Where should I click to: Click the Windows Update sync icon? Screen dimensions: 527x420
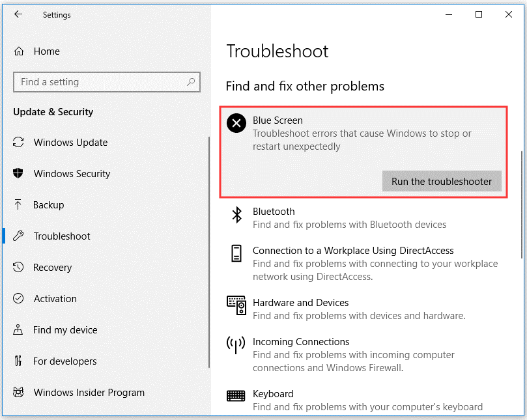(18, 142)
